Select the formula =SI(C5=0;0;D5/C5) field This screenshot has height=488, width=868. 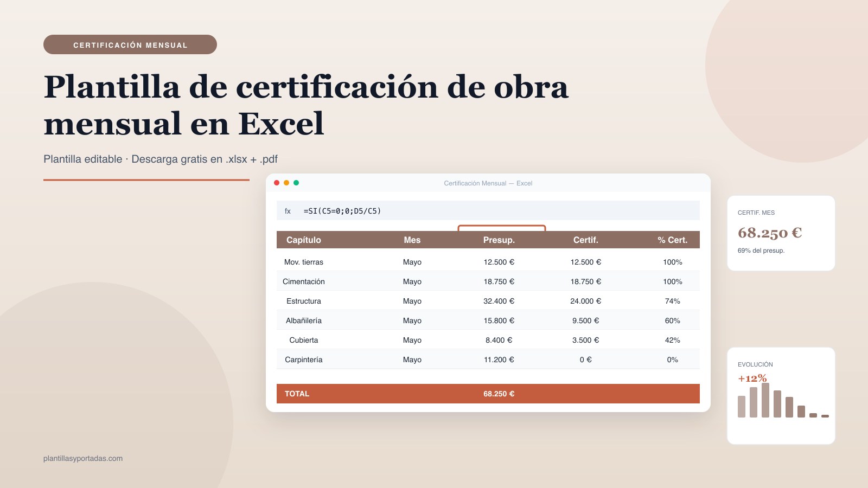pos(488,210)
